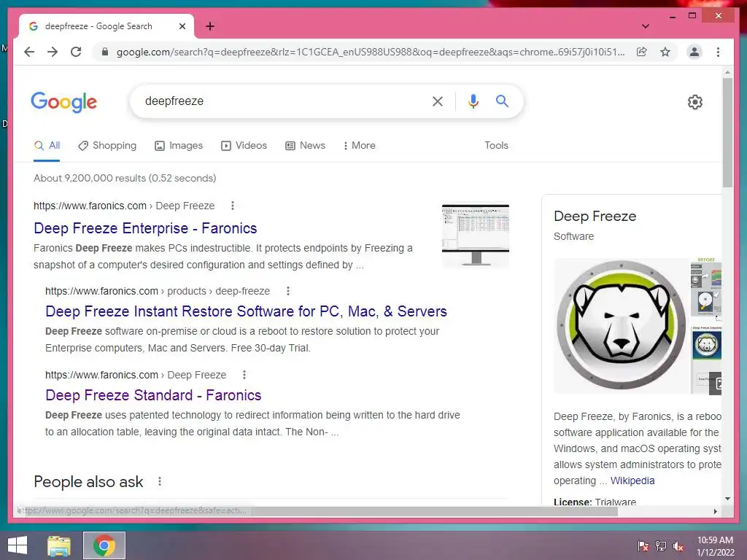Viewport: 747px width, 560px height.
Task: Open the Wikipedia link in knowledge panel
Action: coord(632,481)
